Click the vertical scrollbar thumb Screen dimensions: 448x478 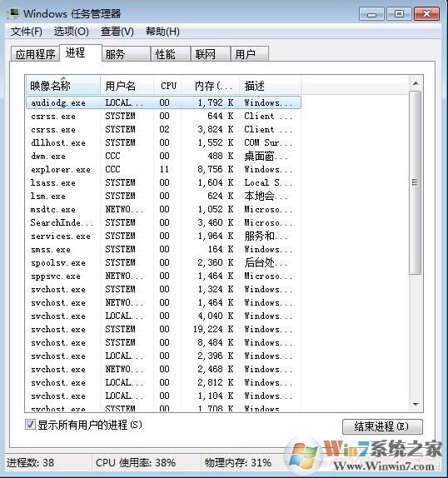[415, 182]
